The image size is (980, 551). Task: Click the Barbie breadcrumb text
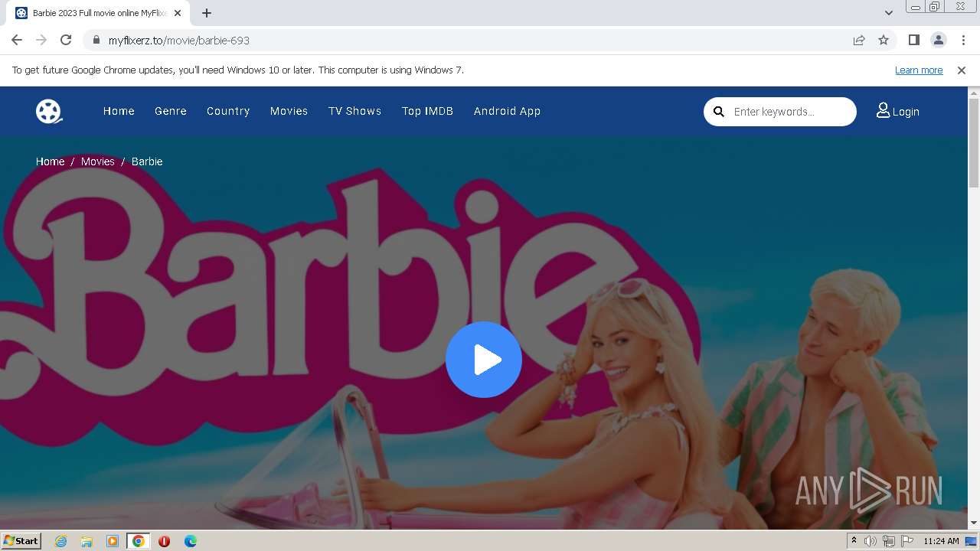coord(147,161)
